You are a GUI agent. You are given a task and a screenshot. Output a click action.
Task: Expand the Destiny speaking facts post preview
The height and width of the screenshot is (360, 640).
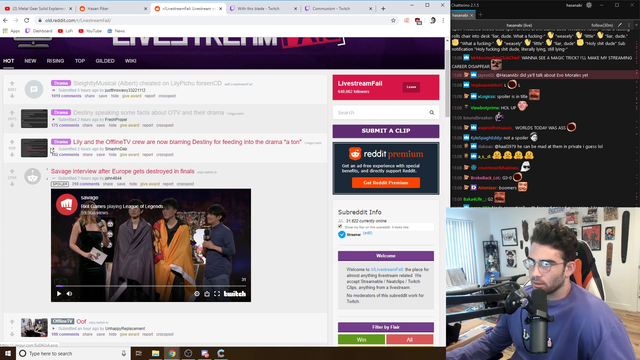(x=53, y=120)
